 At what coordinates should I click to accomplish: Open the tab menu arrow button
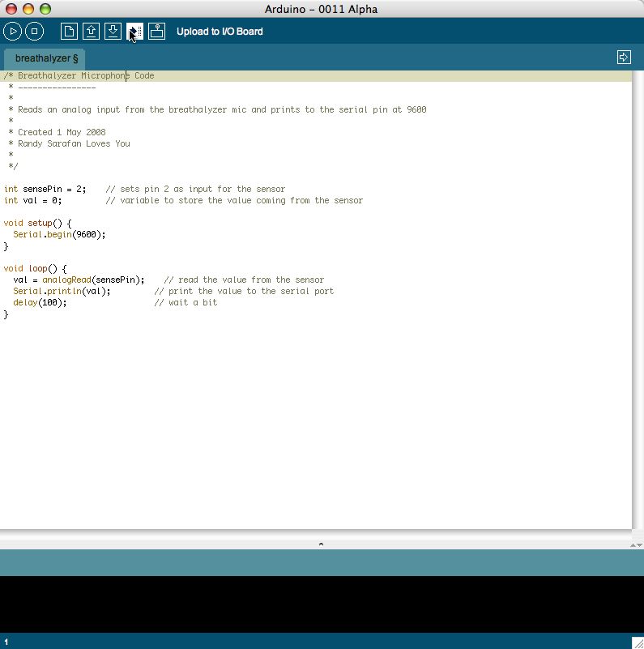coord(624,57)
